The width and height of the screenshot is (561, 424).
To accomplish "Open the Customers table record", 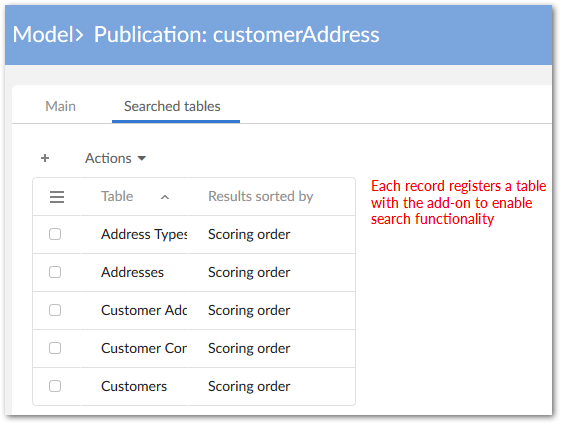I will (x=134, y=386).
